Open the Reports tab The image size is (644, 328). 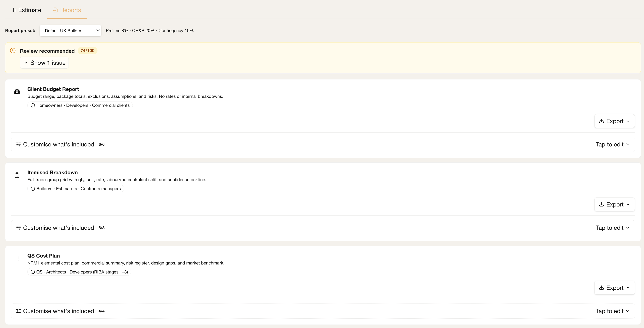[67, 10]
